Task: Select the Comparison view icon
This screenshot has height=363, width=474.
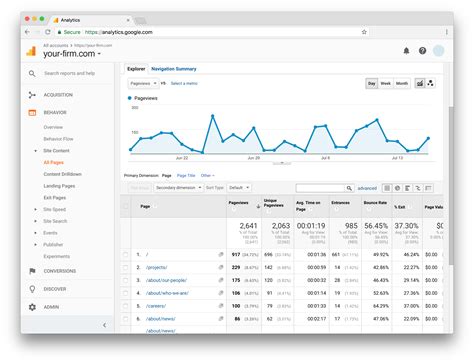Action: (418, 188)
